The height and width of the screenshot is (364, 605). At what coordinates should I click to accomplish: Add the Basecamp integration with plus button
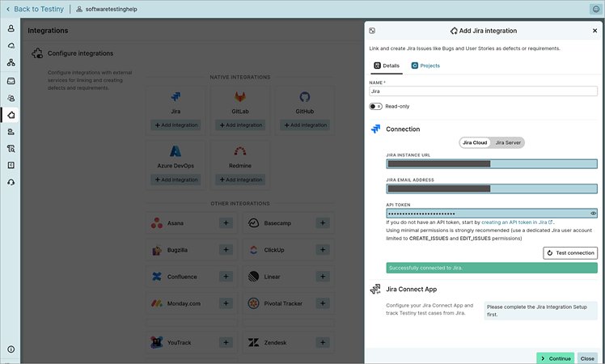[323, 223]
